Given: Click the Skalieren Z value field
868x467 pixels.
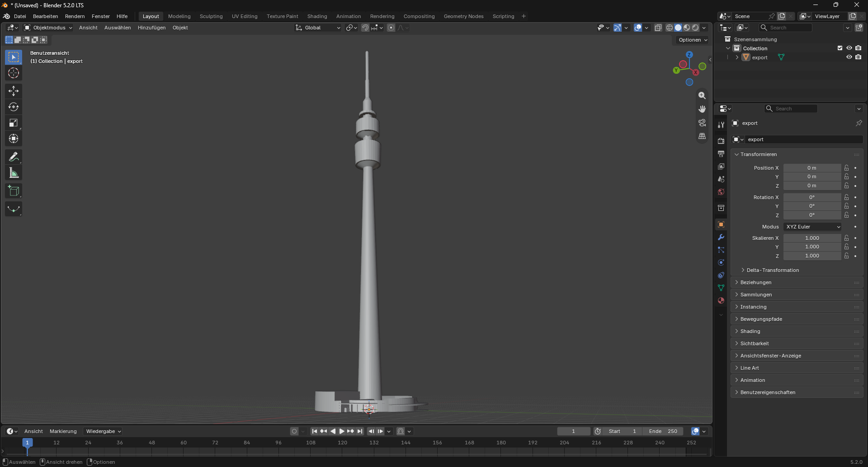Looking at the screenshot, I should (x=812, y=256).
